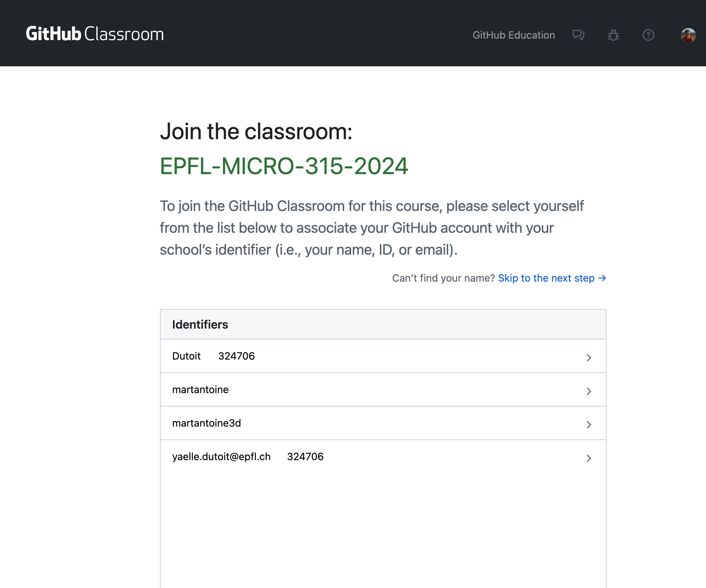Click chevron on Dutoit row

(x=589, y=357)
